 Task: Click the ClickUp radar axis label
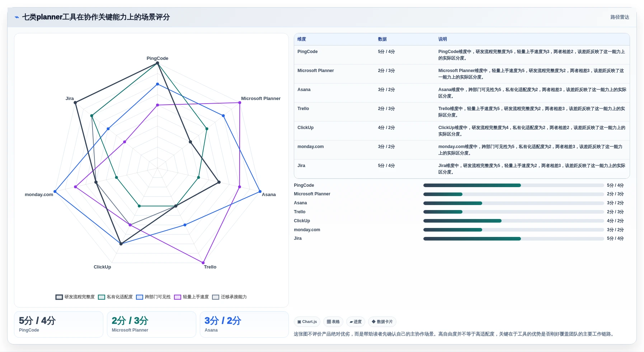(102, 267)
